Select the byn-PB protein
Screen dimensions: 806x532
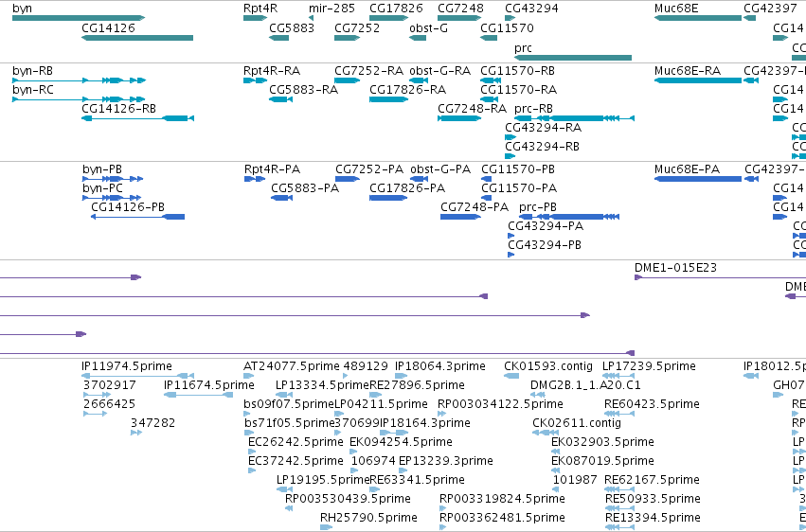113,179
